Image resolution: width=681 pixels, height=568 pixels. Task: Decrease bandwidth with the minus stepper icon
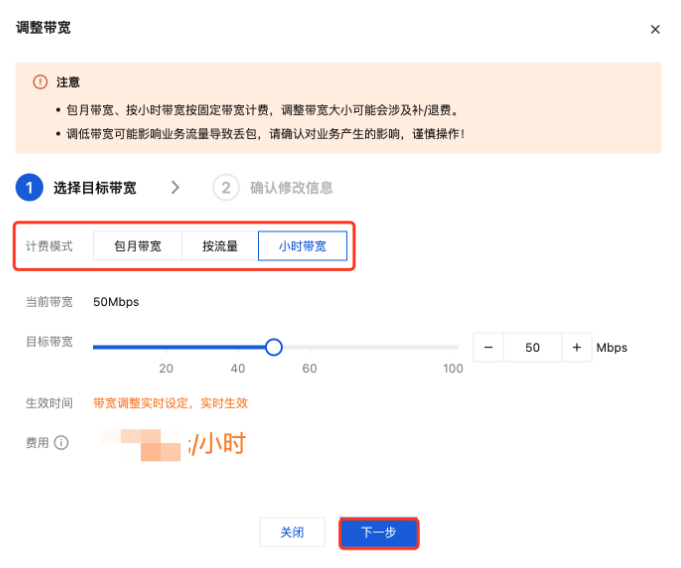[x=488, y=347]
